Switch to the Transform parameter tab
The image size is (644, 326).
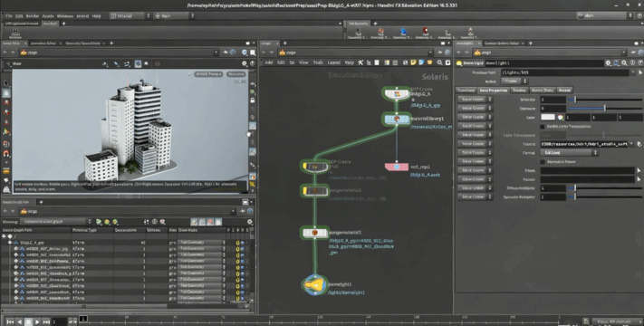pyautogui.click(x=466, y=90)
